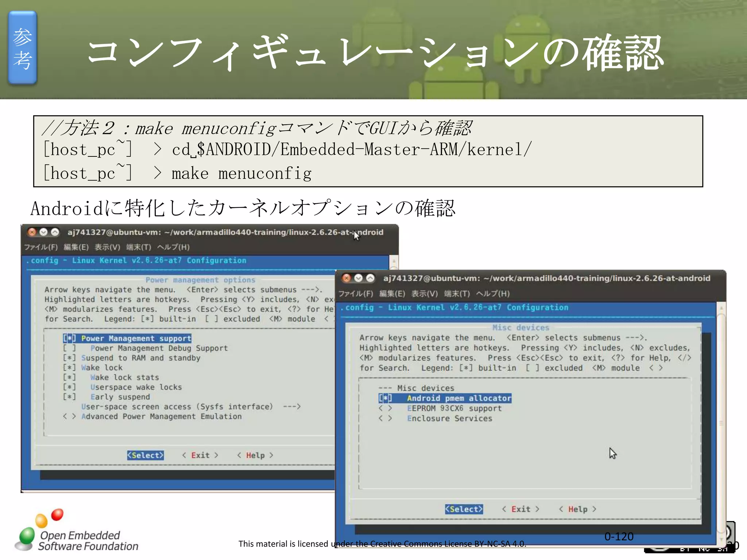Viewport: 747px width, 560px height.
Task: Toggle EEPROM 93CX6 support option
Action: (385, 408)
